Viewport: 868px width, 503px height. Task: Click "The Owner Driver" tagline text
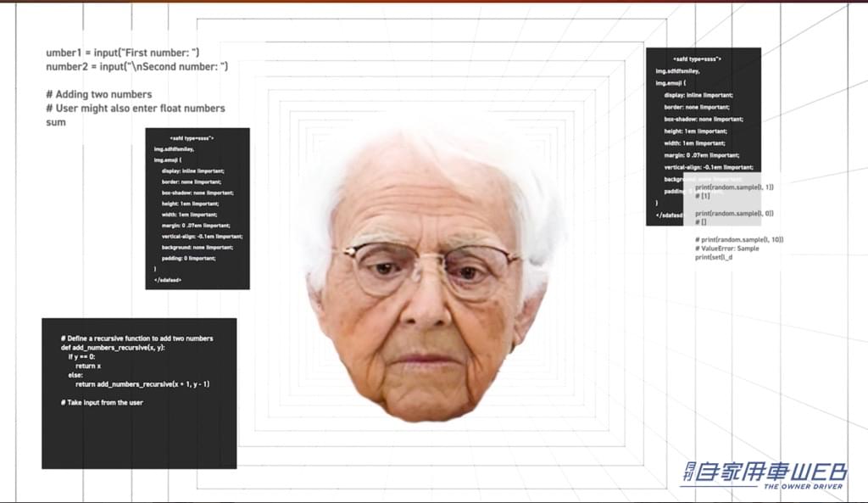click(803, 486)
